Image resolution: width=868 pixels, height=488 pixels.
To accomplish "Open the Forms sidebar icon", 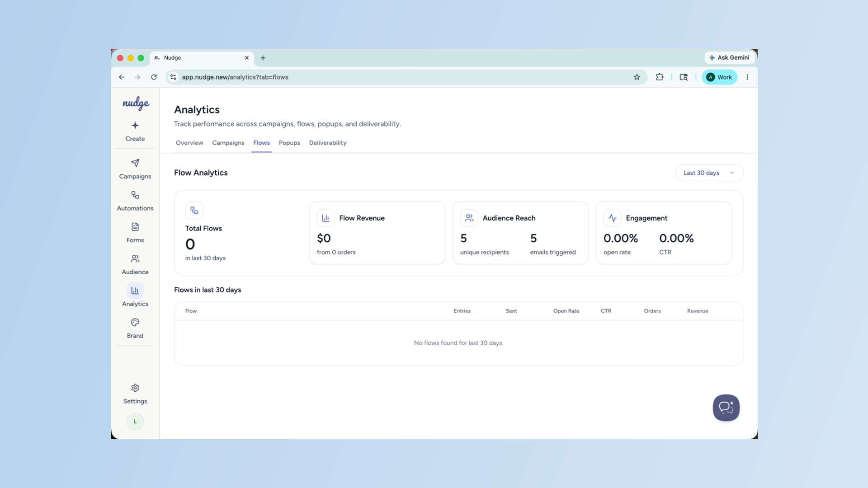I will coord(135,227).
